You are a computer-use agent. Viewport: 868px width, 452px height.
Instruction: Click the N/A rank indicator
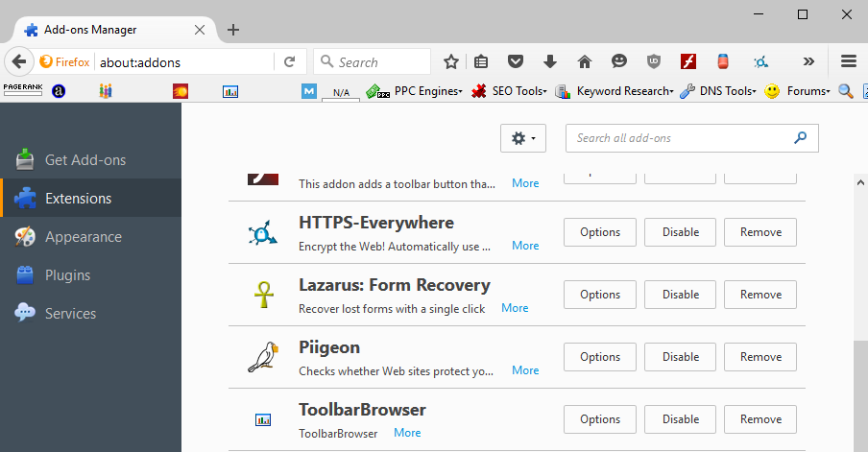coord(341,92)
